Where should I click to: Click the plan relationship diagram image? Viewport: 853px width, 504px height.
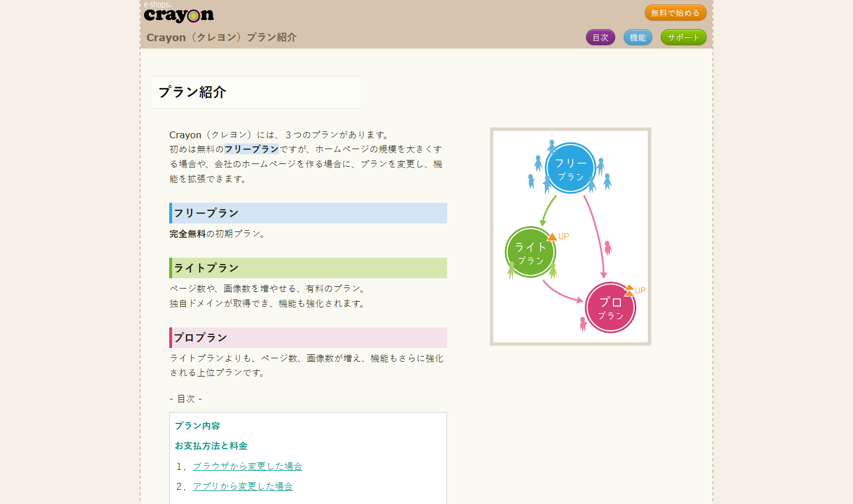coord(570,235)
